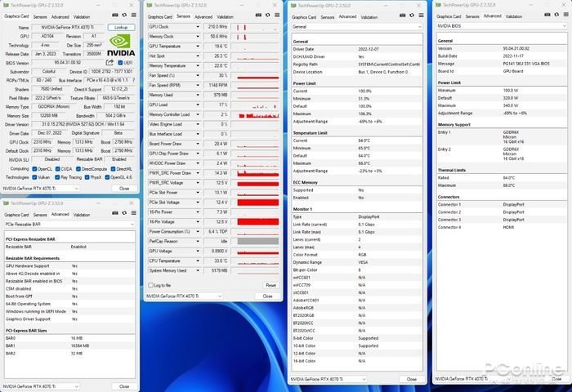The width and height of the screenshot is (572, 392).
Task: Camera icon in the NVIDIA BIOS window
Action: point(547,15)
